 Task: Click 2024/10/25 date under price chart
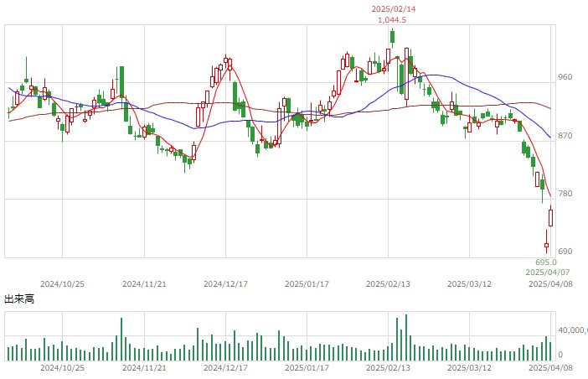point(62,284)
